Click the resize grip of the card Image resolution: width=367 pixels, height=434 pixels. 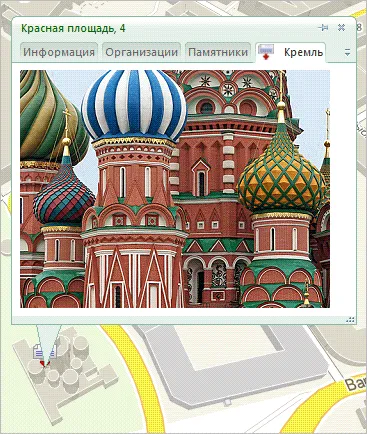tap(350, 320)
